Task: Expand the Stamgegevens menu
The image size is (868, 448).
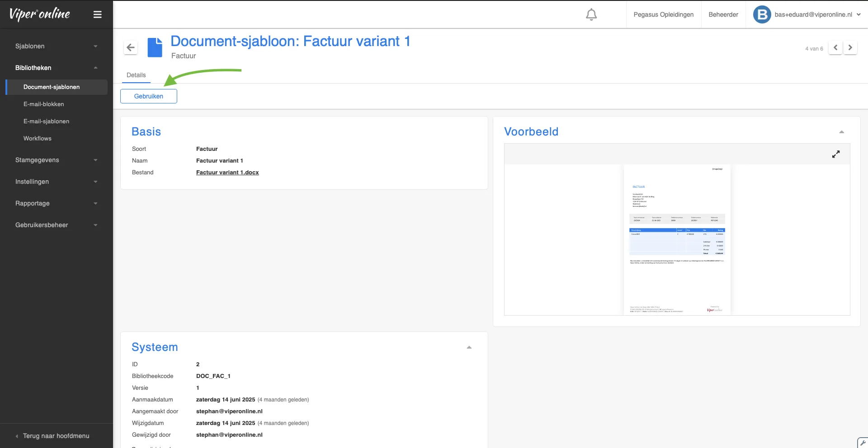Action: [56, 160]
